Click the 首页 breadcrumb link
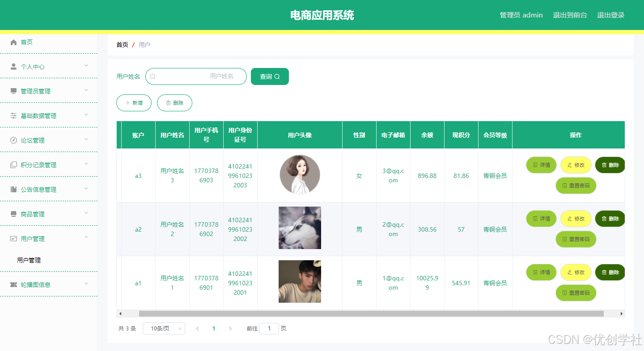 (x=122, y=45)
